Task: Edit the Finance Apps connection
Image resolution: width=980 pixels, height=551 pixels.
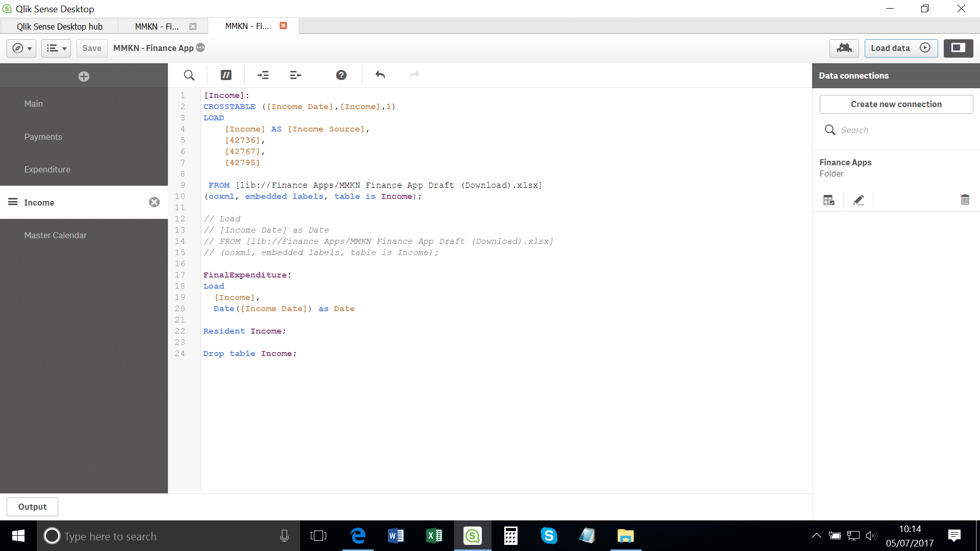Action: (859, 200)
